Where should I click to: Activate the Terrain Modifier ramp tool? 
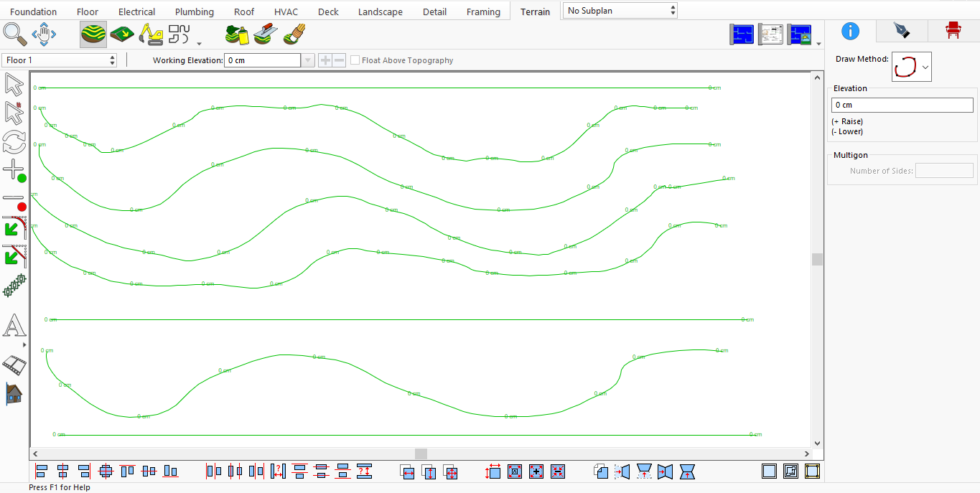(x=122, y=34)
